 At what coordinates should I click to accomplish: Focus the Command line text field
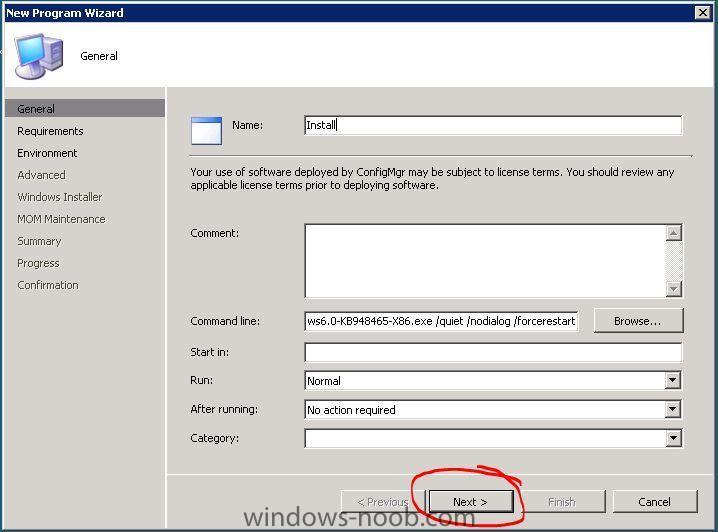441,321
